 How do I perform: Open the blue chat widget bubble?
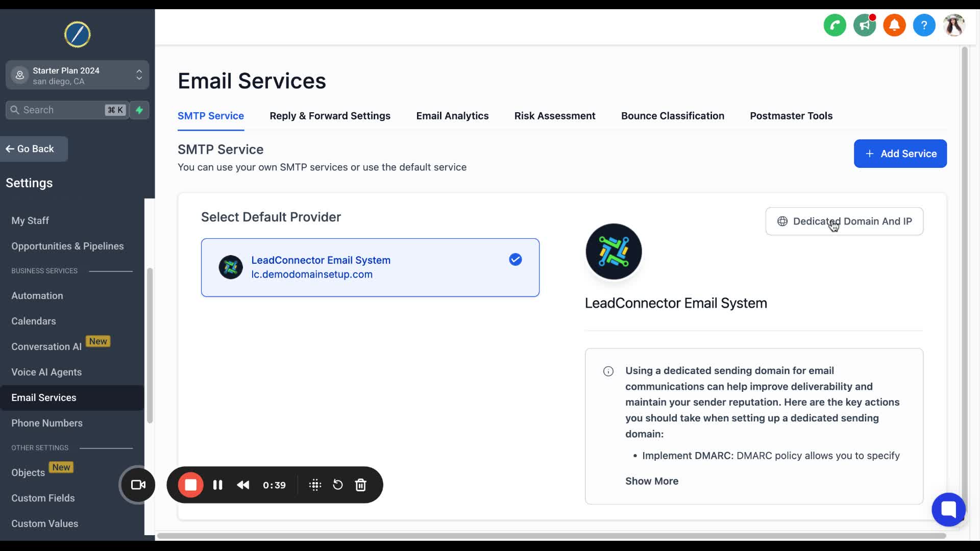tap(948, 509)
